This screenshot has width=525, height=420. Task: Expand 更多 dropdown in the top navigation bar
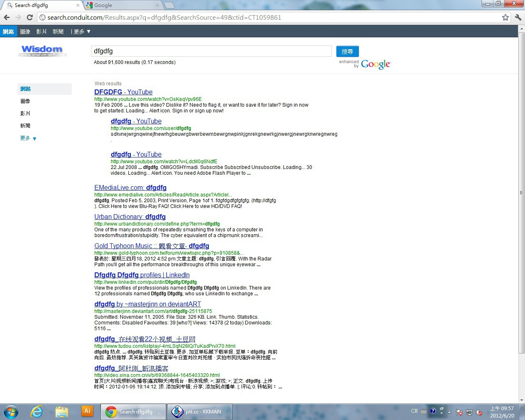click(x=82, y=32)
